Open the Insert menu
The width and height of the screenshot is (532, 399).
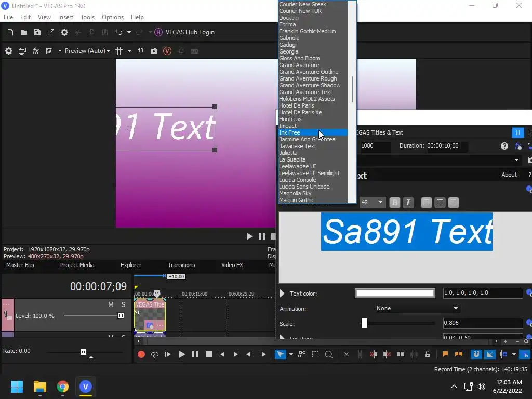(x=65, y=17)
